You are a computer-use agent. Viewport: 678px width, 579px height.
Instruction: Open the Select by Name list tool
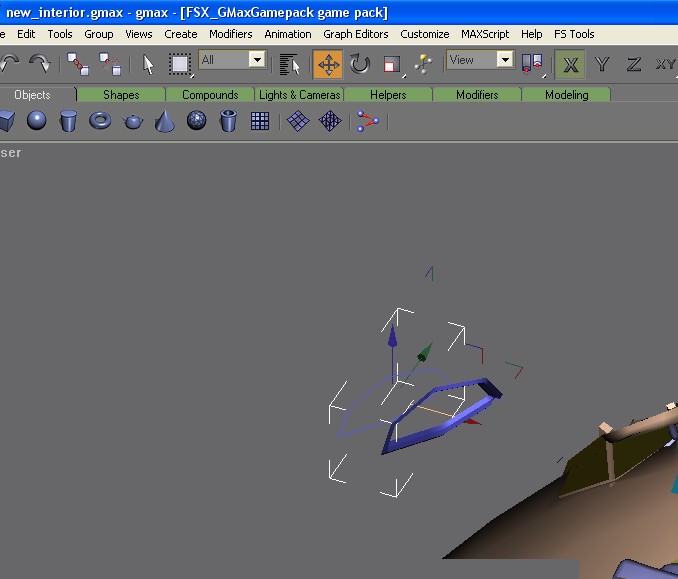click(x=290, y=65)
